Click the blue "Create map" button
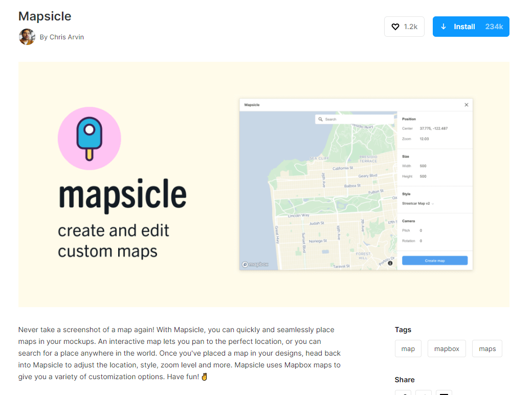 point(435,261)
